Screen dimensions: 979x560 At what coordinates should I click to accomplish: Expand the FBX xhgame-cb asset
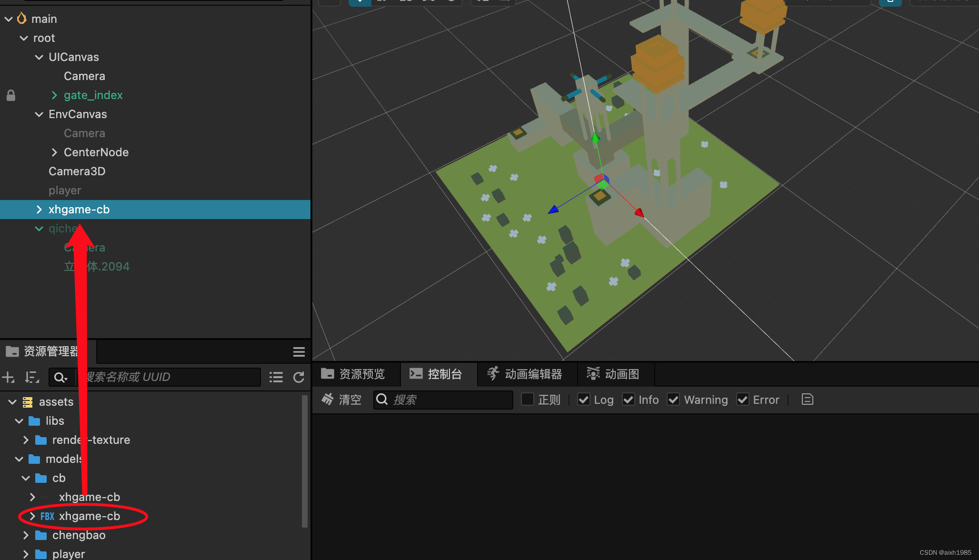click(31, 516)
